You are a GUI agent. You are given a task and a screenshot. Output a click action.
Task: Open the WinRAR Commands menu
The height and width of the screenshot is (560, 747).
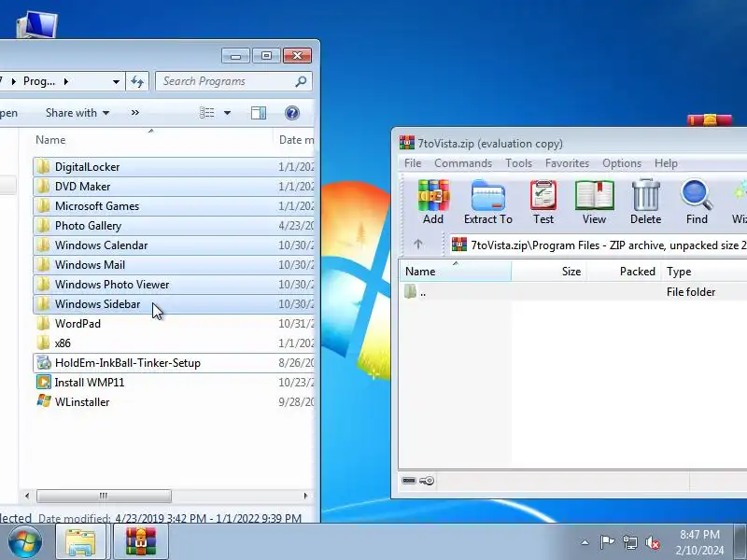[463, 163]
